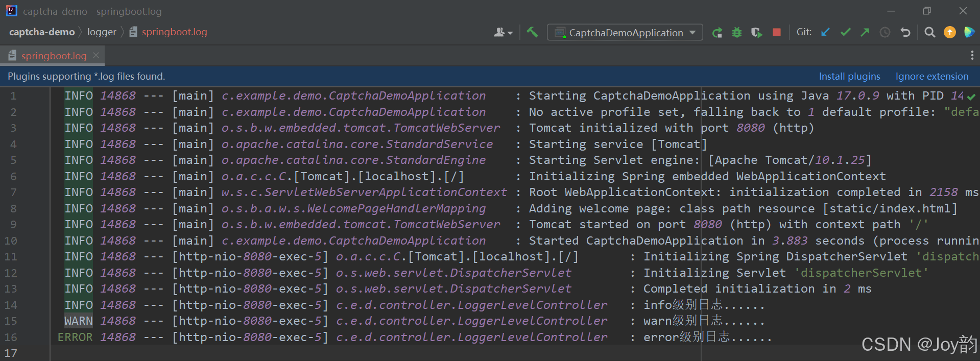Screen dimensions: 980x361
Task: Select the springboot.log editor tab
Action: [54, 56]
